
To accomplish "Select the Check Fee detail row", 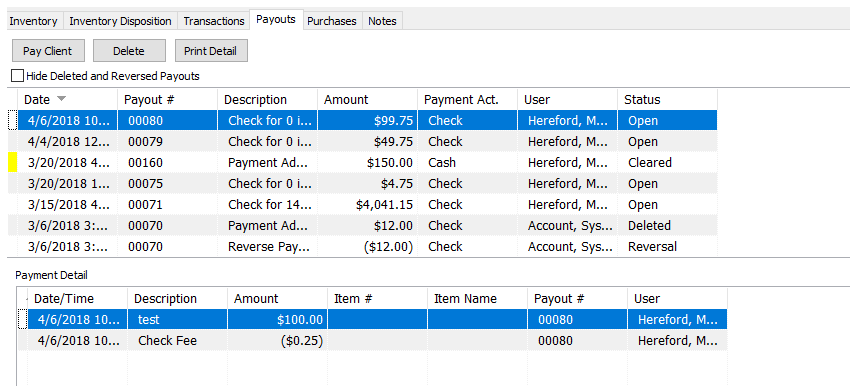I will [377, 341].
